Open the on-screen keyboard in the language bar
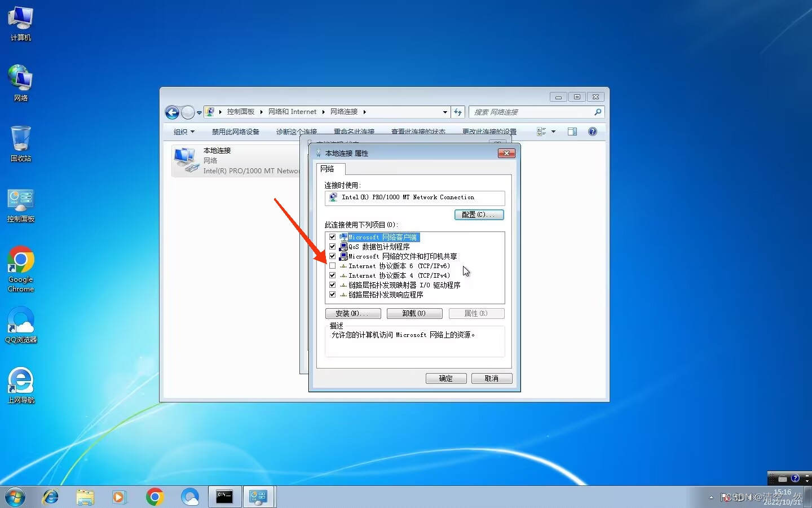This screenshot has width=812, height=508. coord(783,479)
